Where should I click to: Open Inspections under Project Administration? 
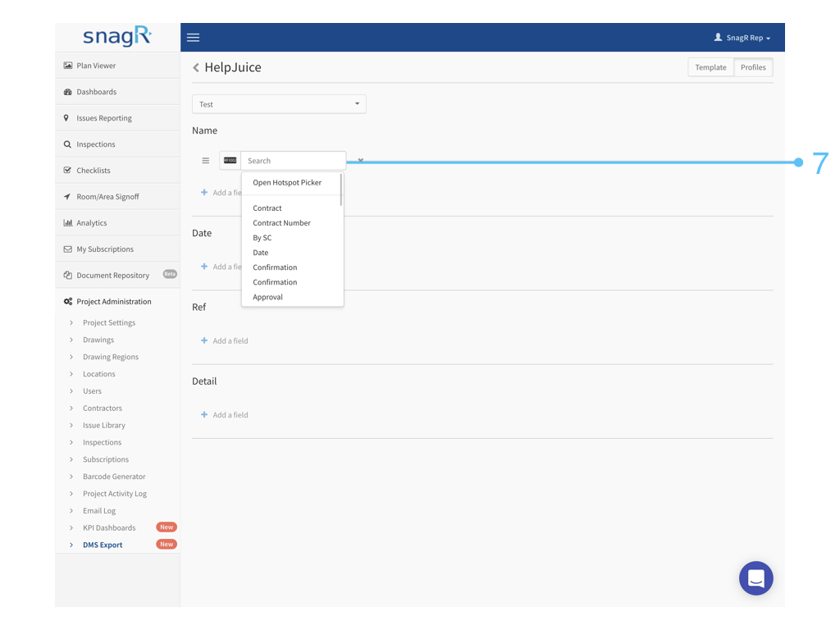[x=103, y=442]
